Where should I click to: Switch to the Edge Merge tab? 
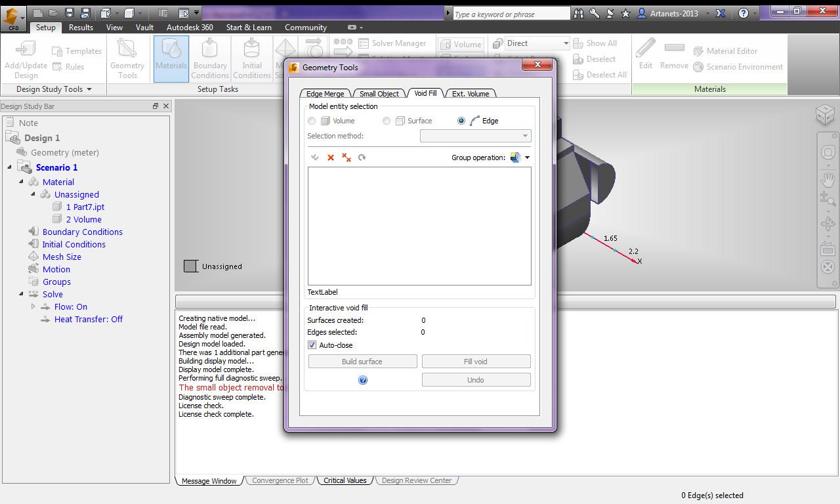click(x=325, y=94)
